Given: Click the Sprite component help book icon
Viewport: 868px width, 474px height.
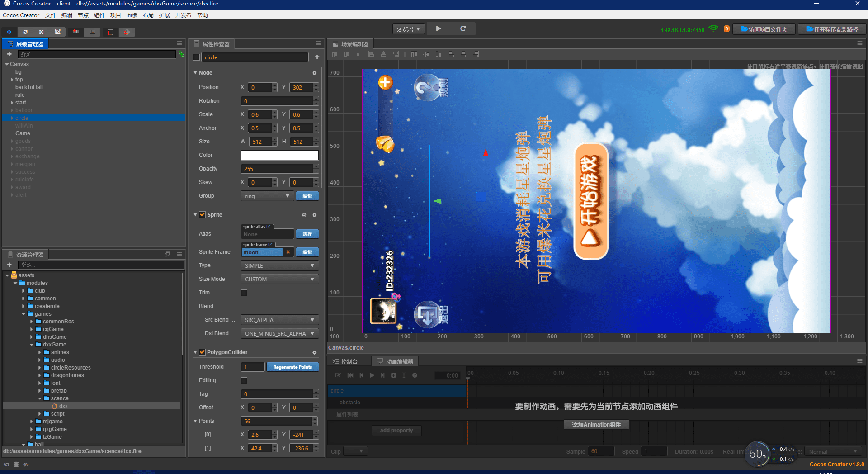Looking at the screenshot, I should click(x=304, y=215).
